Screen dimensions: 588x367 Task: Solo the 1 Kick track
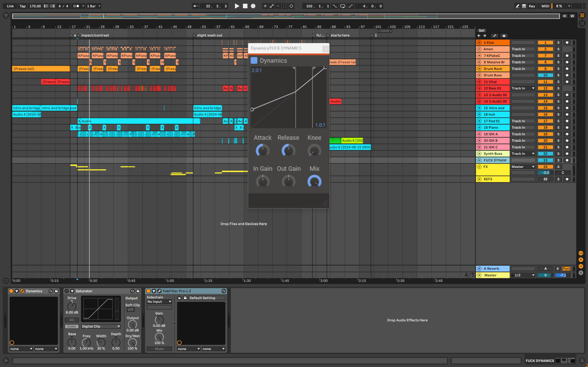558,42
